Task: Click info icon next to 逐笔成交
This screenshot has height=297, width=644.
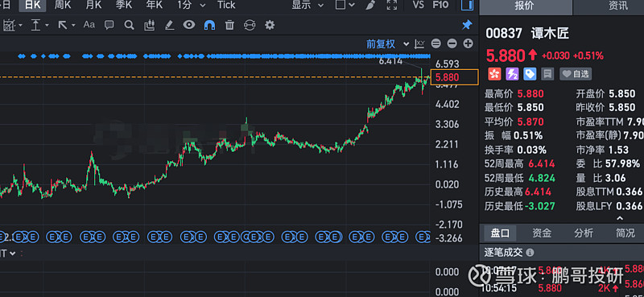Action: tap(530, 252)
